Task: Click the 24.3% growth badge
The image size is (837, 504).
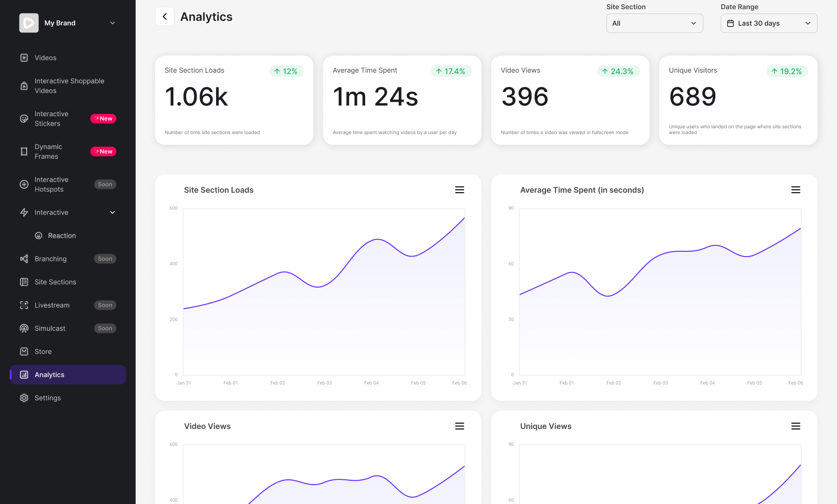Action: tap(619, 71)
